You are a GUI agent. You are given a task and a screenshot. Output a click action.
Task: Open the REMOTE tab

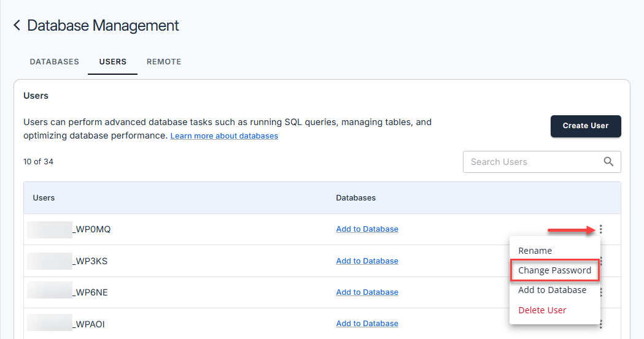(164, 62)
